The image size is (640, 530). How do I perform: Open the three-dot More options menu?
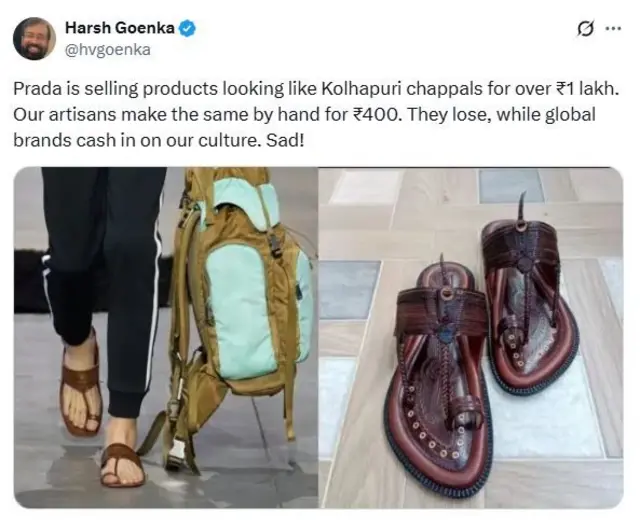(613, 28)
